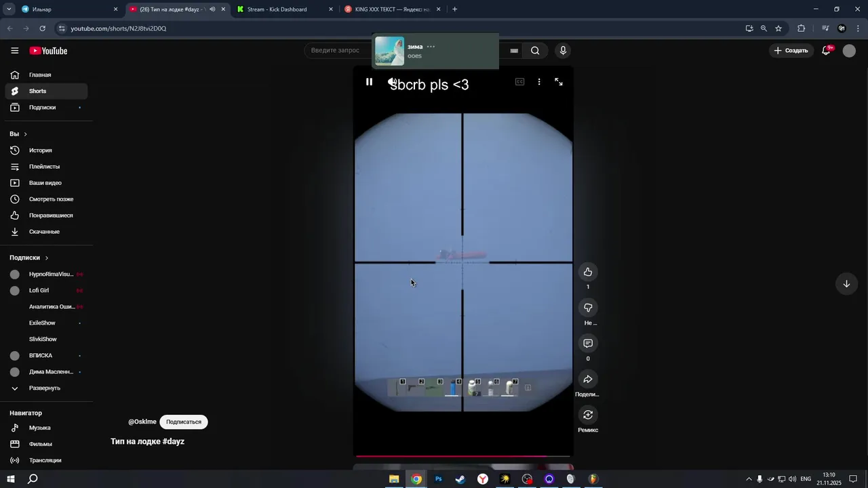
Task: Open @Osklme channel link
Action: pyautogui.click(x=142, y=422)
